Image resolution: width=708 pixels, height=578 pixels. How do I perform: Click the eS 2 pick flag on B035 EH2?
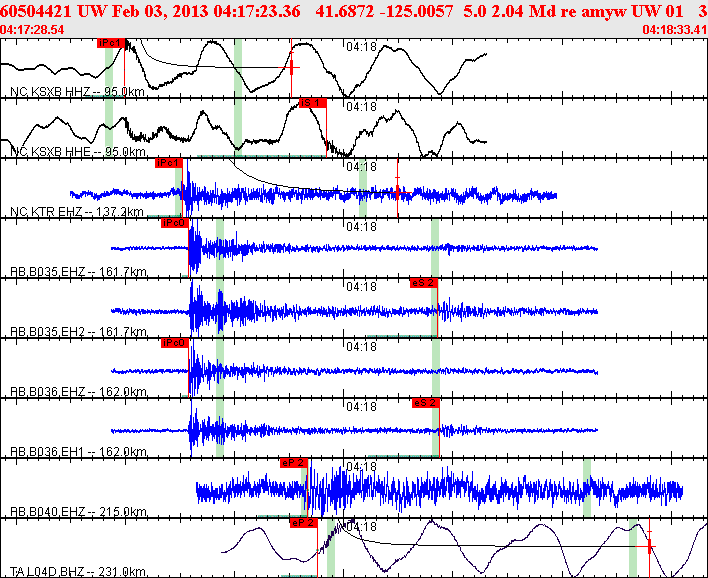click(x=424, y=283)
